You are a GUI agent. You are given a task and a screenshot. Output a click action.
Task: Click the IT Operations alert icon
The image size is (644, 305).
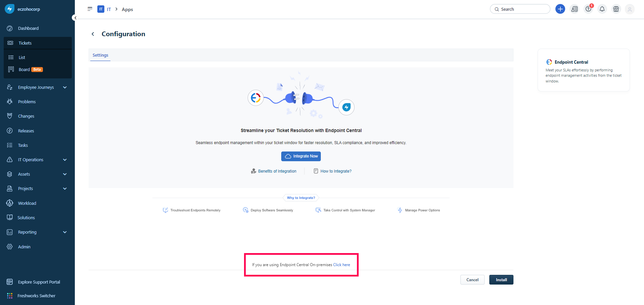(x=10, y=160)
